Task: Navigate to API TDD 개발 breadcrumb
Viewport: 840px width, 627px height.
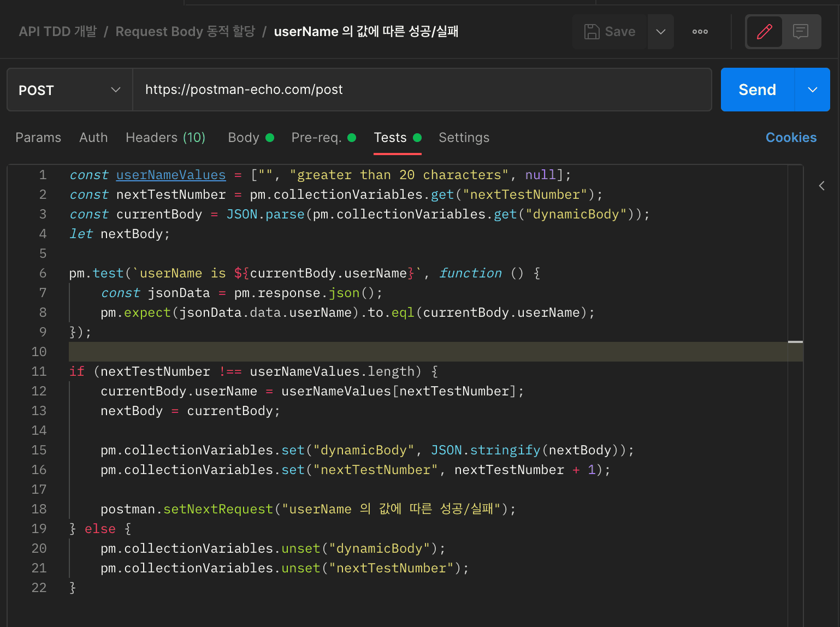Action: (x=58, y=32)
